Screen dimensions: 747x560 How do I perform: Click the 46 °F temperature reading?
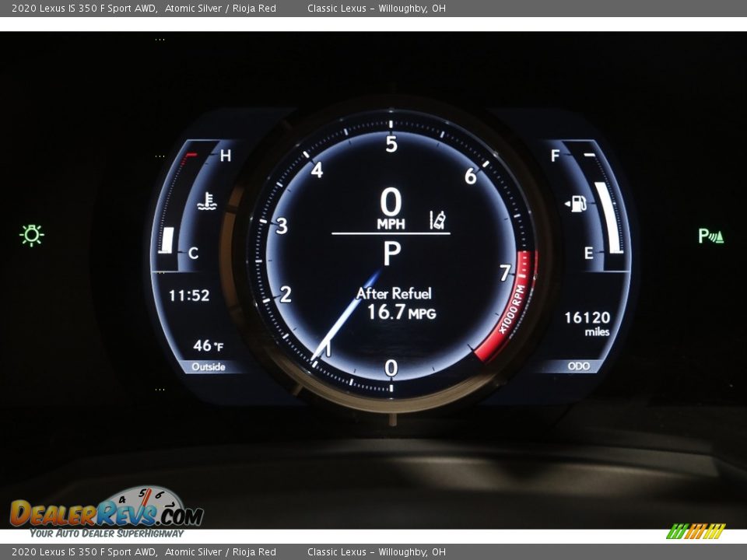click(x=209, y=345)
